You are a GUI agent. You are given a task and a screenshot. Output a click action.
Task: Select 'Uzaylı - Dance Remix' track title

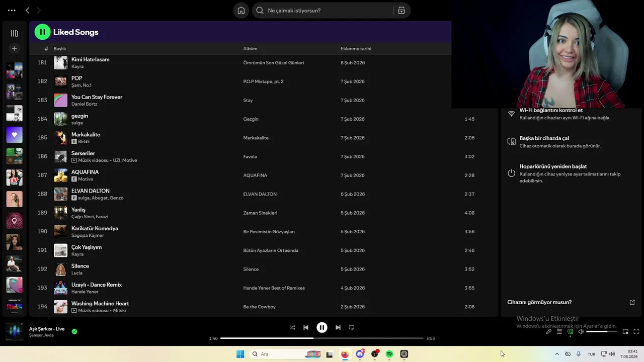97,285
